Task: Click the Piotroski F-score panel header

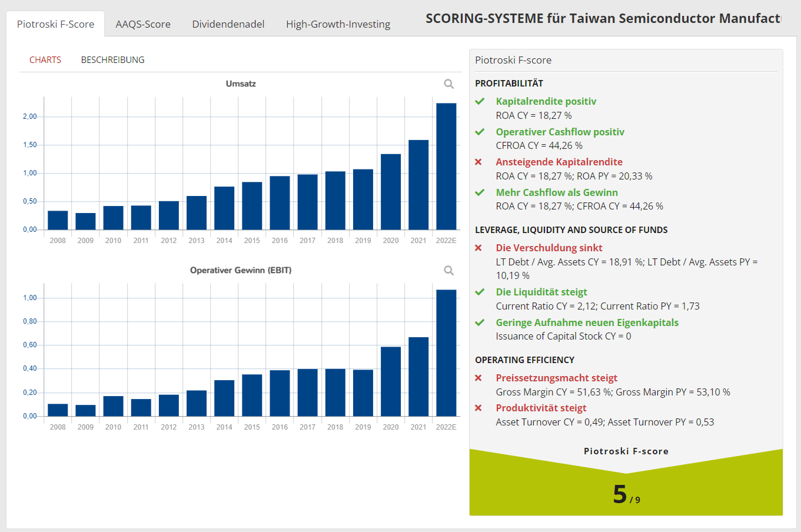Action: 513,60
